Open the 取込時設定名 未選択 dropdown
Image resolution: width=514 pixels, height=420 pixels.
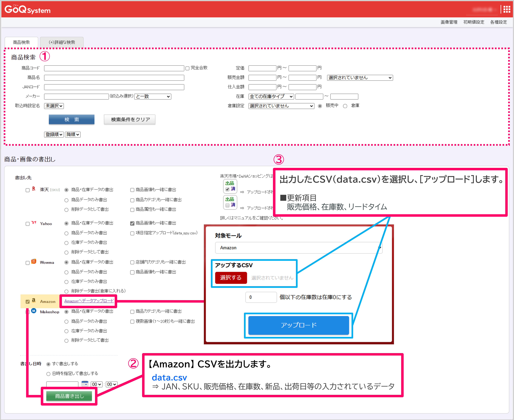click(54, 106)
